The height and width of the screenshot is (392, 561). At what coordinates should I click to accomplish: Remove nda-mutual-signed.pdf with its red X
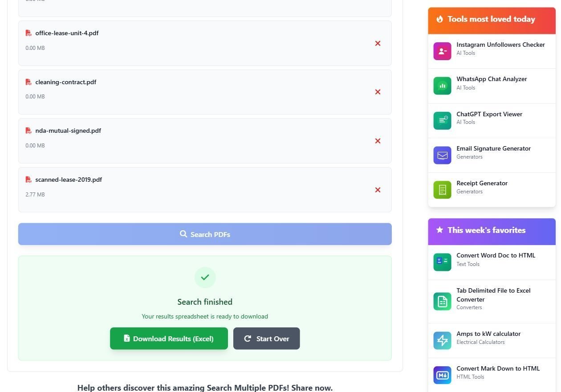click(378, 141)
